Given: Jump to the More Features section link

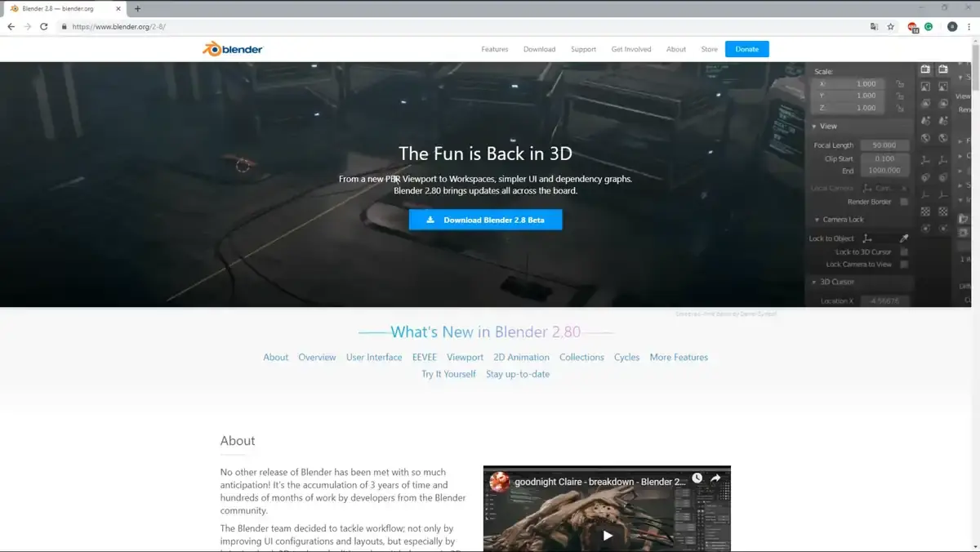Looking at the screenshot, I should pyautogui.click(x=679, y=357).
